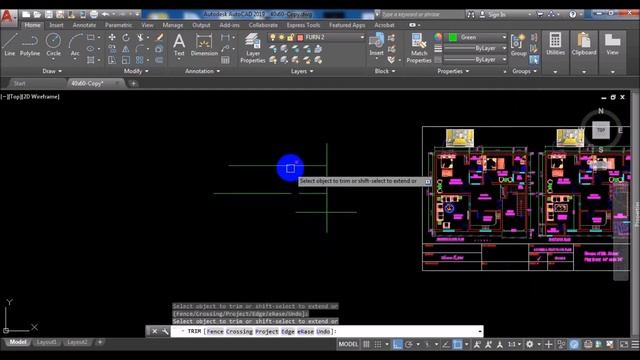
Task: Expand the Block panel
Action: click(x=385, y=71)
